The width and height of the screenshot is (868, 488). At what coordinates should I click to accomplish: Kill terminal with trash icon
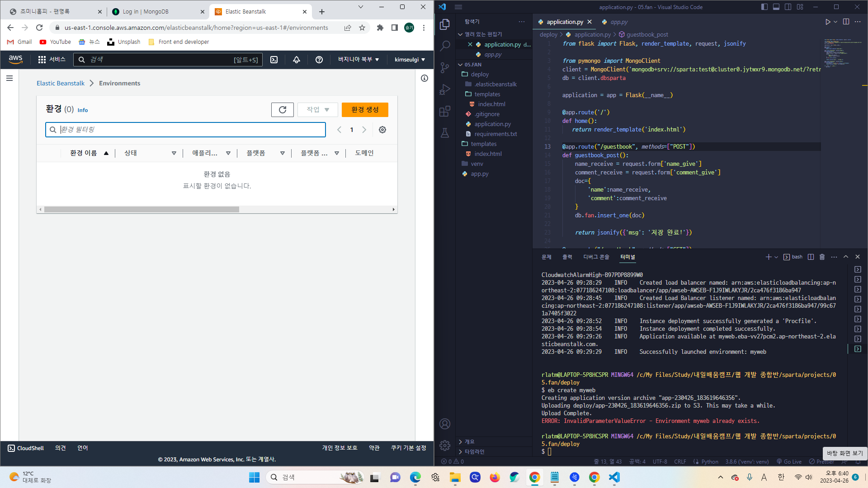pos(822,257)
